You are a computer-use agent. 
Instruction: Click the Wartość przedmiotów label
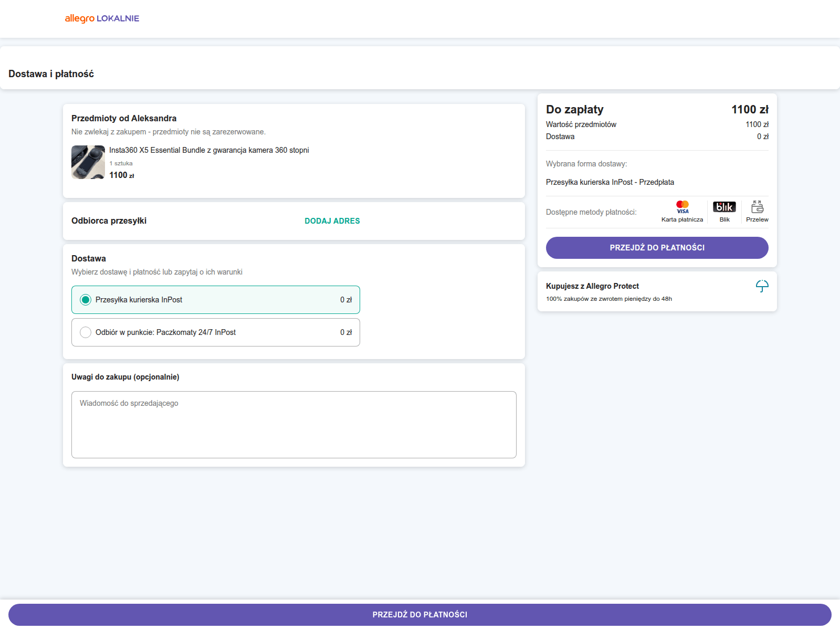pos(581,124)
